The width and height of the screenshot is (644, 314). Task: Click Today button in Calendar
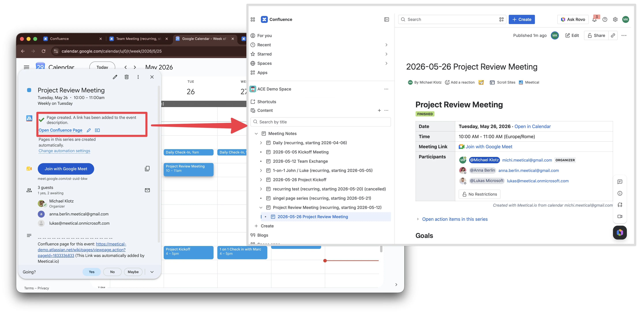(x=102, y=67)
